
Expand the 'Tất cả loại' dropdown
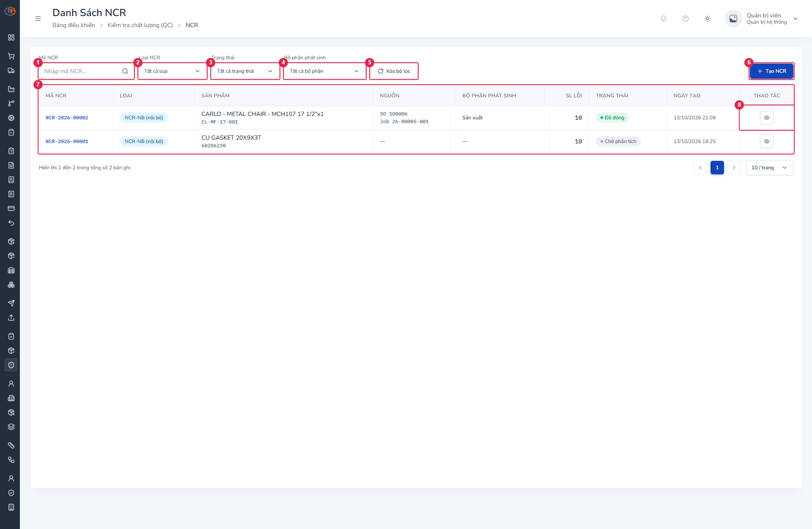point(172,71)
